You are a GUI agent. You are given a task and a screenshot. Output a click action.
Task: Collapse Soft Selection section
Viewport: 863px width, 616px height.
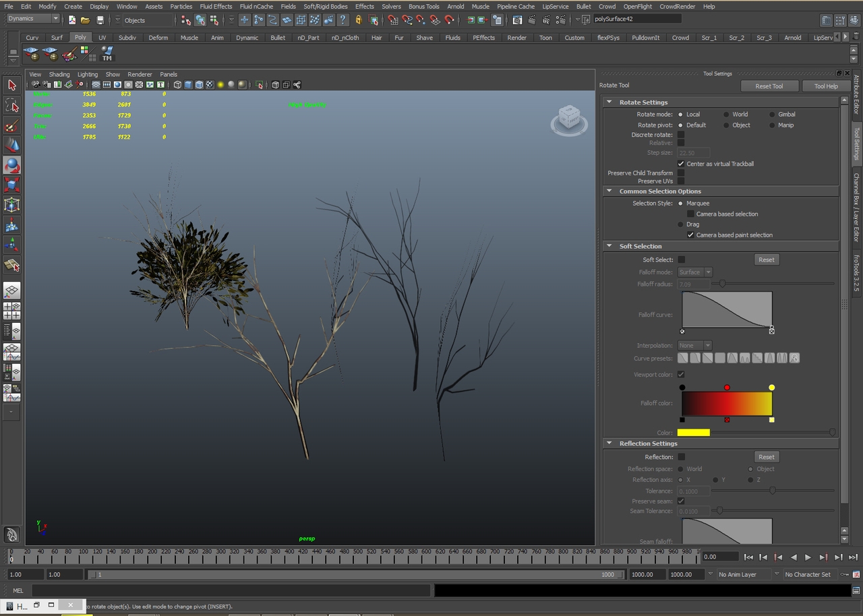(609, 246)
